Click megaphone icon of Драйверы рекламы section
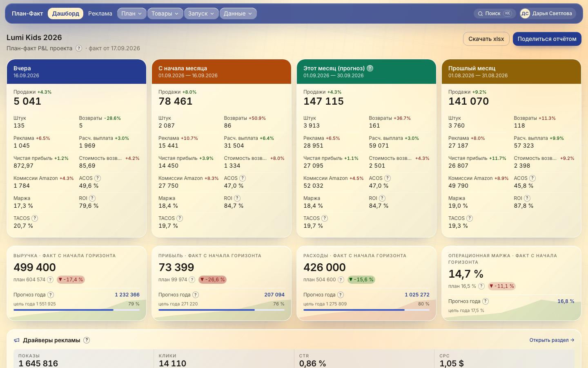Viewport: 588px width, 368px height. (17, 340)
